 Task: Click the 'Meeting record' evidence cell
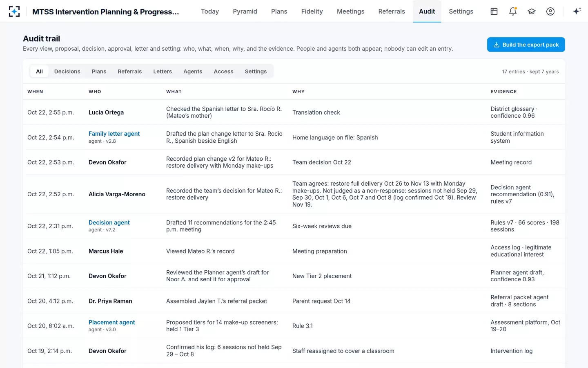511,162
